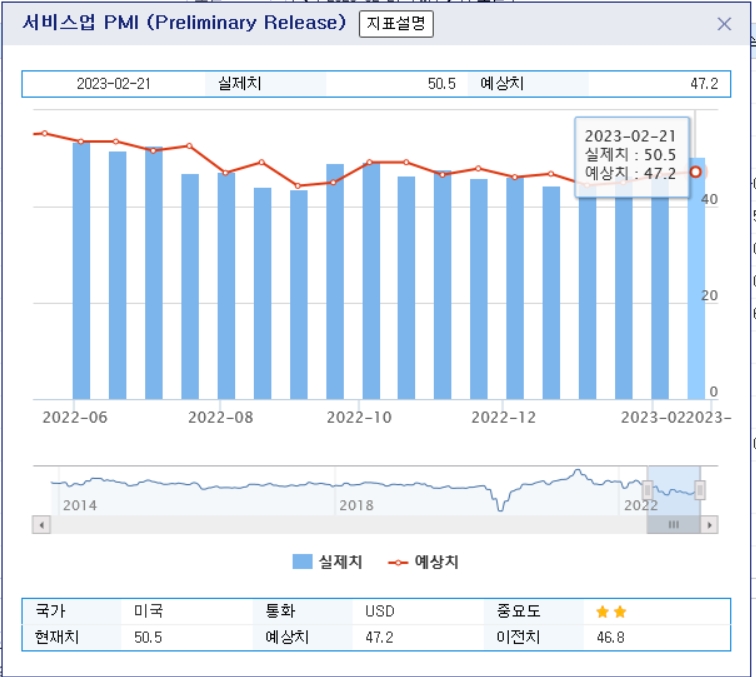This screenshot has height=677, width=756.
Task: Click the date 2023-02-21 in the header row
Action: (x=114, y=84)
